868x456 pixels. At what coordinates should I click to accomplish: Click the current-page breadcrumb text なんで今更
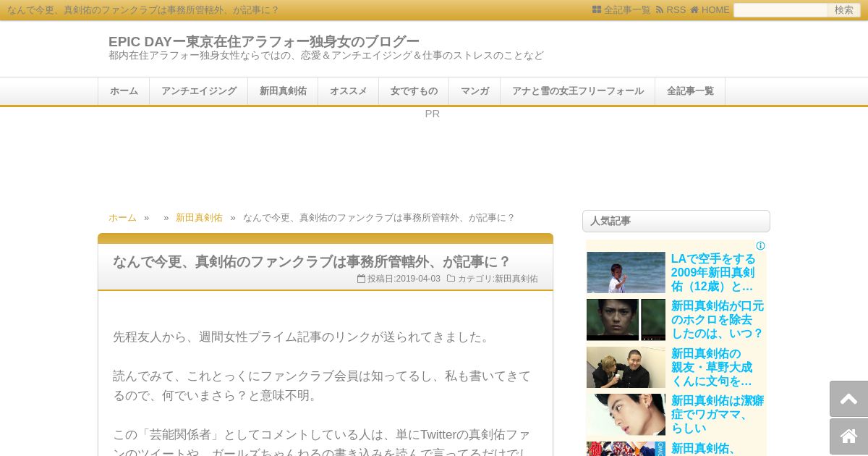click(x=379, y=218)
